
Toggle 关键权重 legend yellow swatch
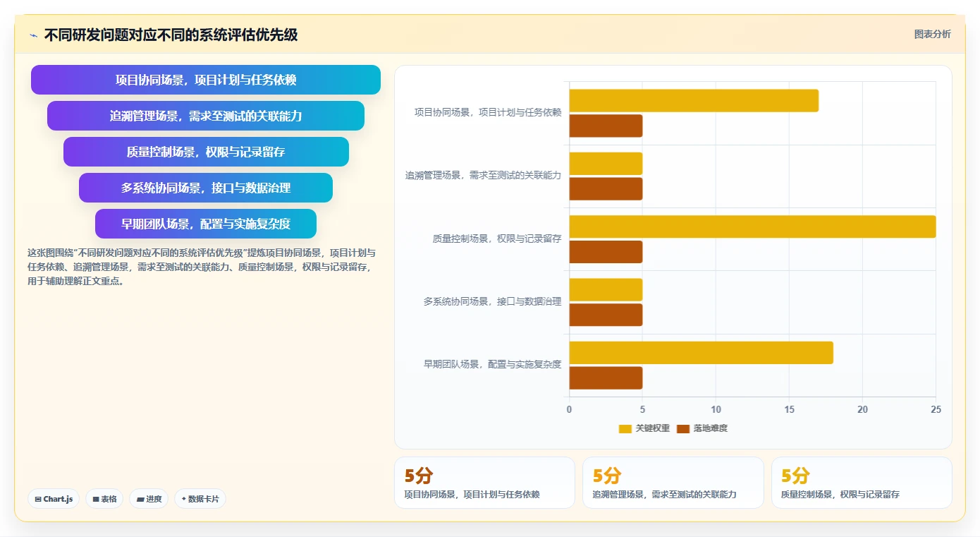[625, 428]
